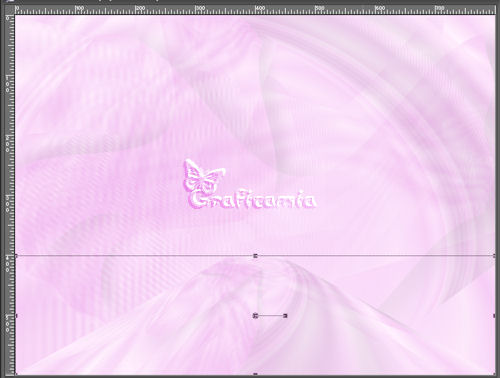Viewport: 500px width, 378px height.
Task: Click the center pivot point of the selection
Action: click(x=256, y=315)
